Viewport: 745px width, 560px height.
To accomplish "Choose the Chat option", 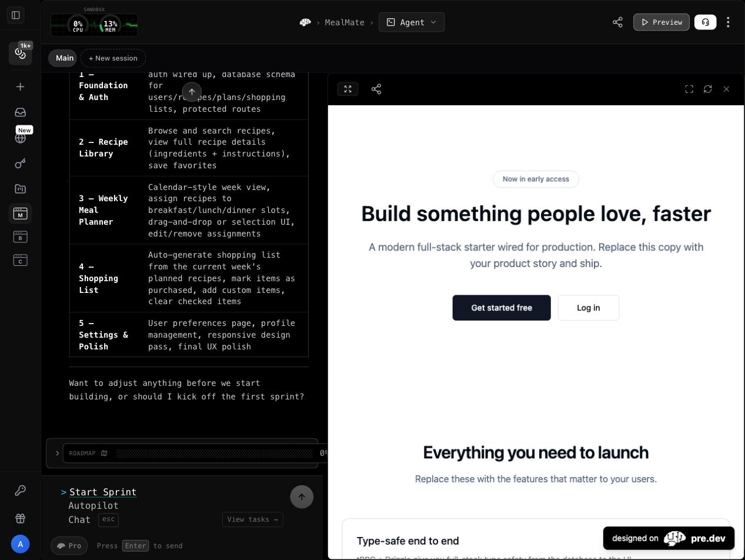I will 79,520.
